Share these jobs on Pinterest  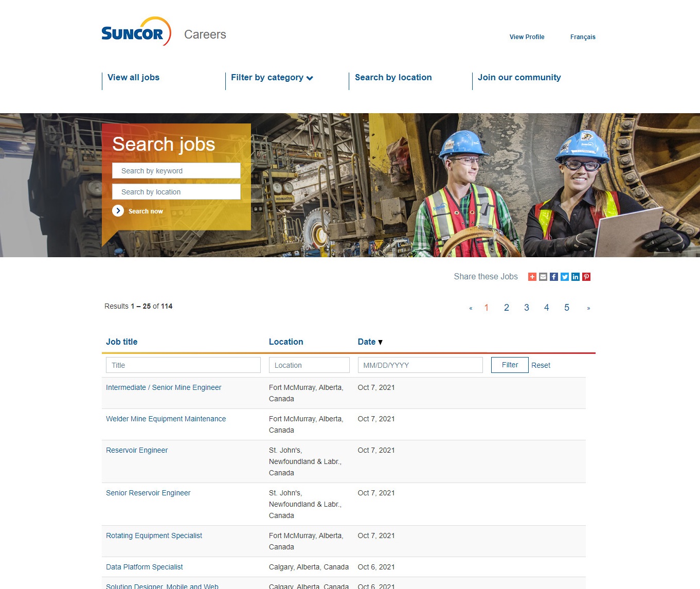(586, 277)
